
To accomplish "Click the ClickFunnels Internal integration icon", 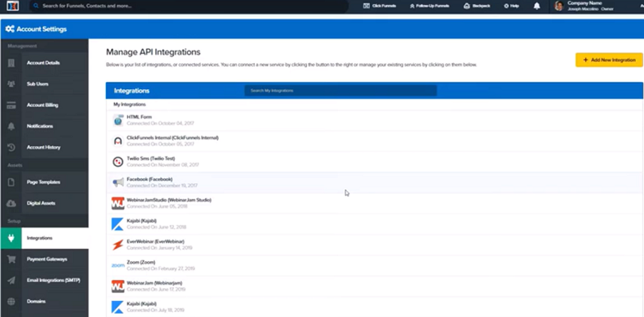I will point(118,141).
